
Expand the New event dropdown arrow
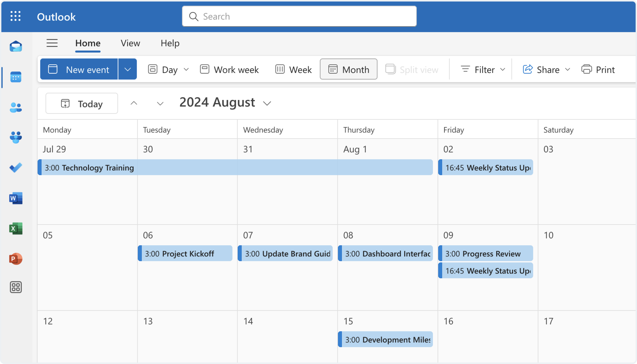[x=128, y=69]
